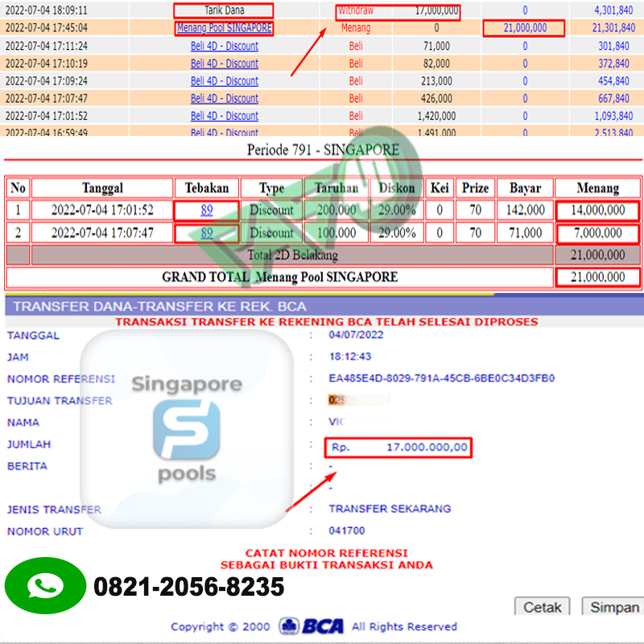Select the win amount 21,000,000 in Menang row
This screenshot has height=644, width=644.
[525, 28]
